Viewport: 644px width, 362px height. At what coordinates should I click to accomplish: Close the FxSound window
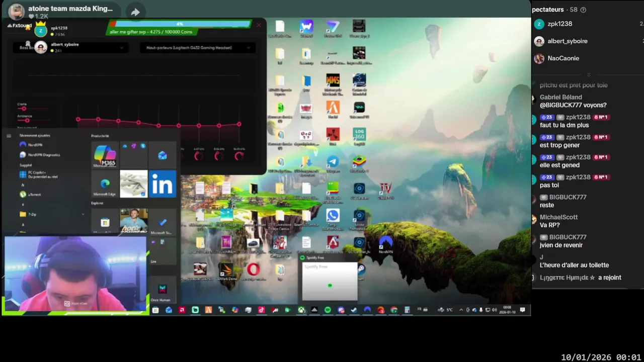(x=259, y=25)
